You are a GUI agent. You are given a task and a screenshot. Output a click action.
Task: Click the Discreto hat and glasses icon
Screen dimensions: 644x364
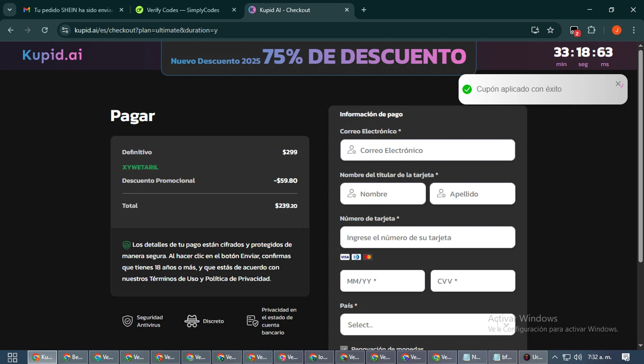(x=192, y=321)
